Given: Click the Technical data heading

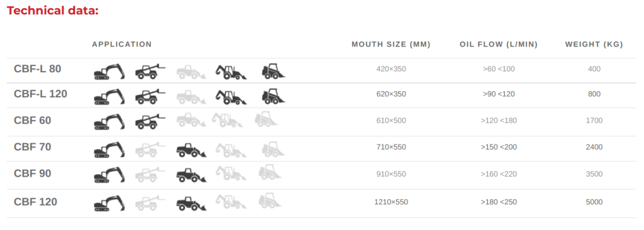Looking at the screenshot, I should (x=53, y=11).
